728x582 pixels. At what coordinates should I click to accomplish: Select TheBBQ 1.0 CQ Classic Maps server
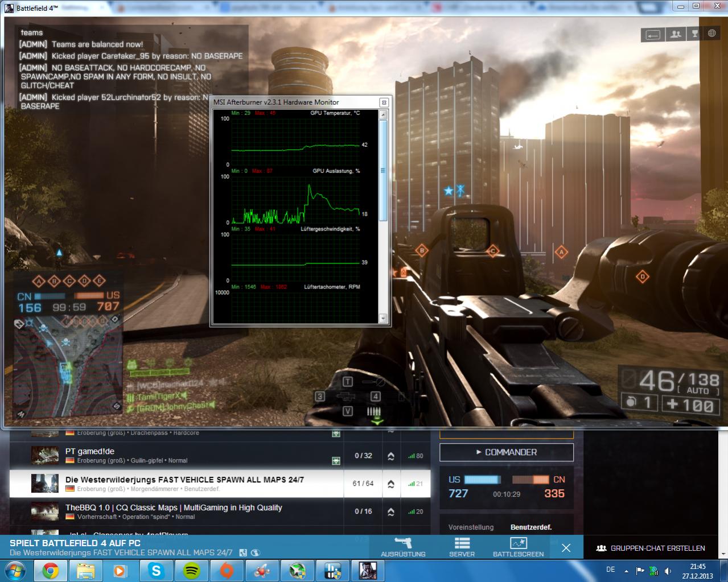[220, 511]
